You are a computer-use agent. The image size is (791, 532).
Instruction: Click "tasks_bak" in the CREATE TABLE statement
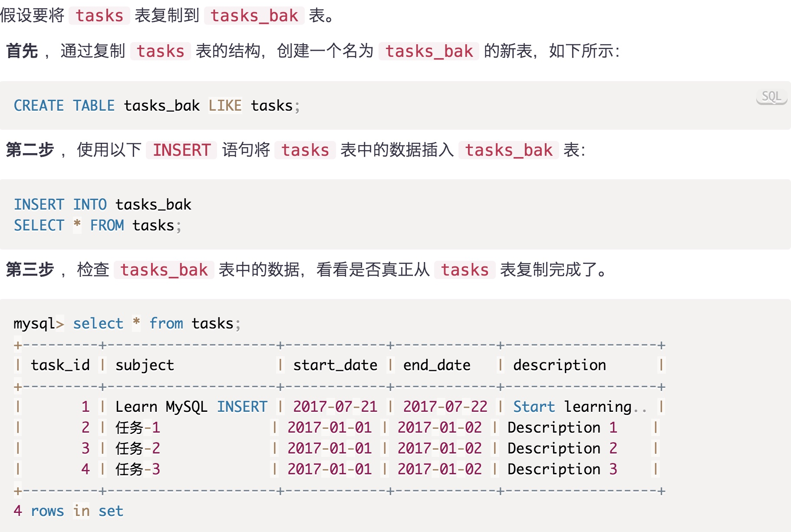[x=162, y=105]
